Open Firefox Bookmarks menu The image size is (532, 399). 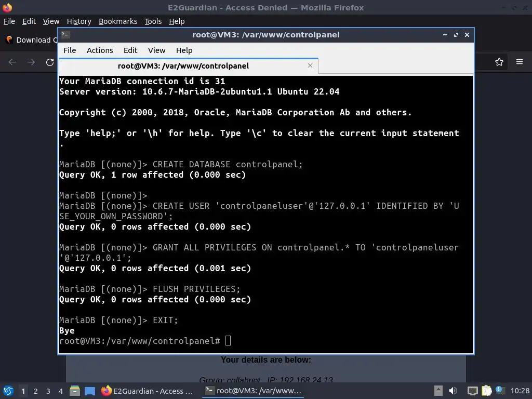pos(118,21)
